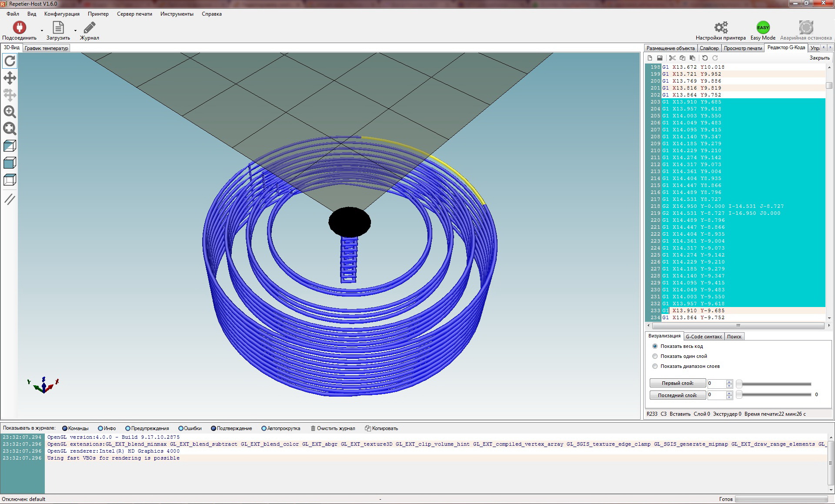Select Показать диапазон слоев radio button
Viewport: 835px width, 504px height.
pos(655,366)
